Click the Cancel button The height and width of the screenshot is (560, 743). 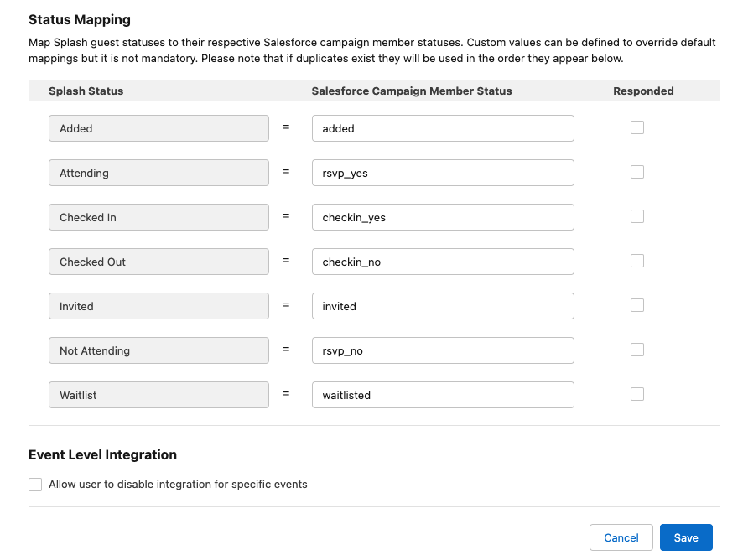(x=621, y=537)
